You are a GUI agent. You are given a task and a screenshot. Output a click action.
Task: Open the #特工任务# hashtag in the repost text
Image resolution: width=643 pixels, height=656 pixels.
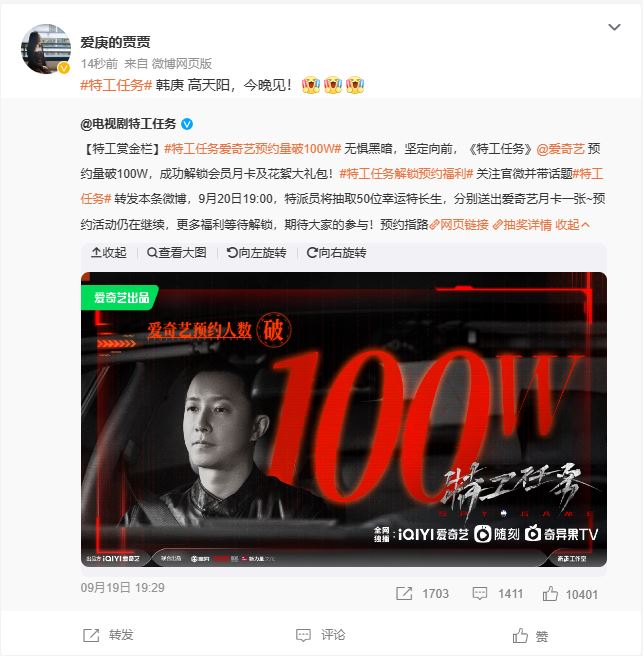point(116,85)
